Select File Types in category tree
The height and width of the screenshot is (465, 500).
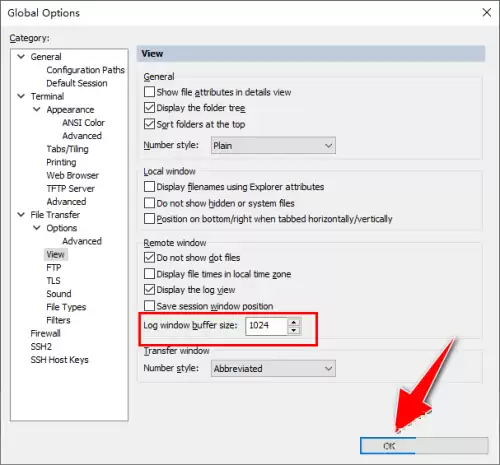point(66,307)
